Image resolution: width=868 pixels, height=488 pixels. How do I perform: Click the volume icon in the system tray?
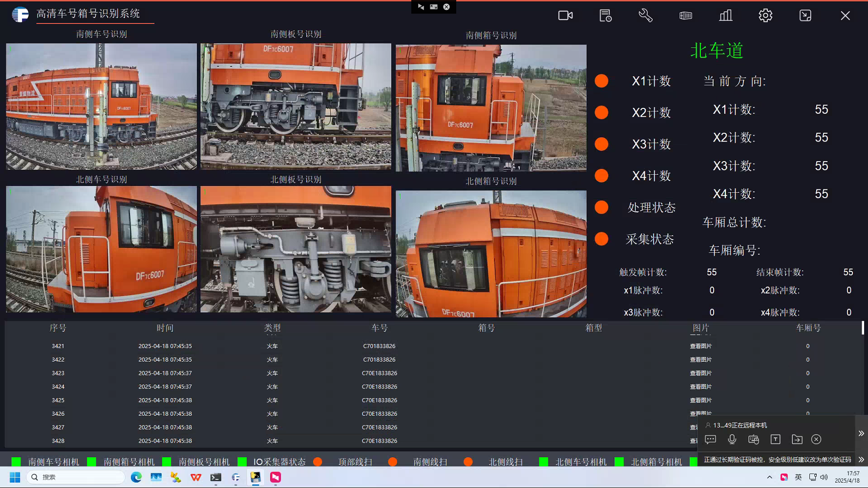[824, 477]
